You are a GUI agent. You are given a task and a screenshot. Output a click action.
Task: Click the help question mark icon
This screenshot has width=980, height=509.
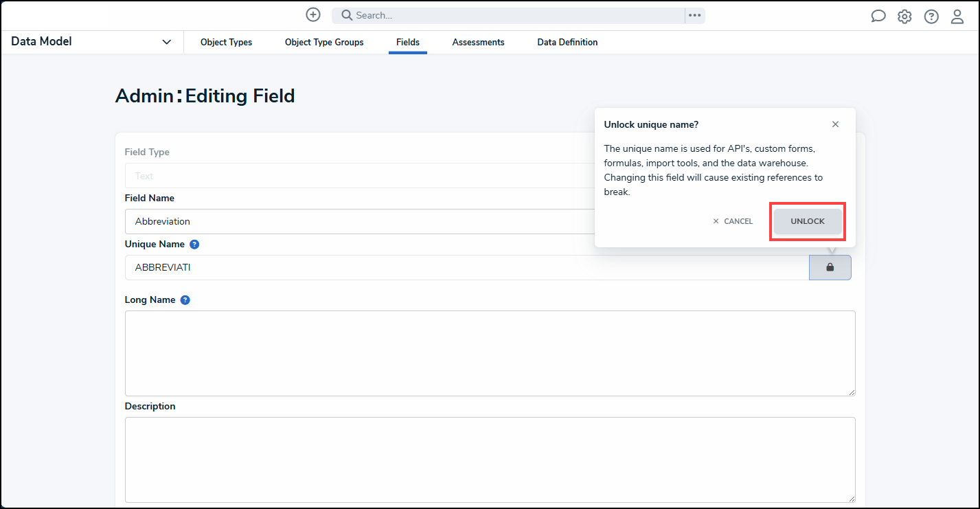click(x=931, y=16)
